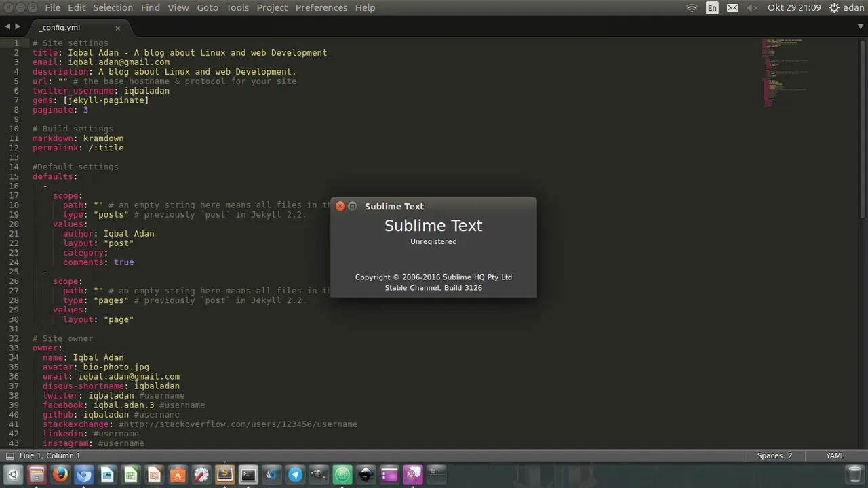Image resolution: width=868 pixels, height=488 pixels.
Task: Click the gems: [jekyll-paginate] line
Action: click(90, 100)
